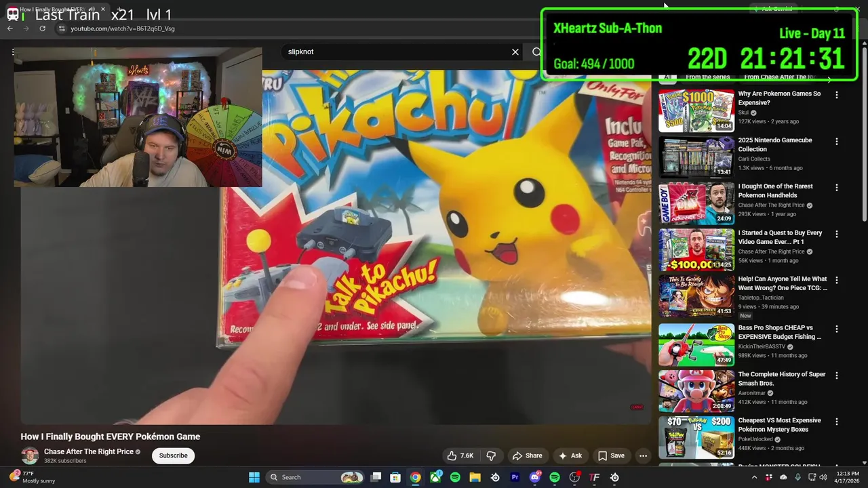Show hidden system tray icons chevron
Screen dimensions: 868x488
point(755,477)
